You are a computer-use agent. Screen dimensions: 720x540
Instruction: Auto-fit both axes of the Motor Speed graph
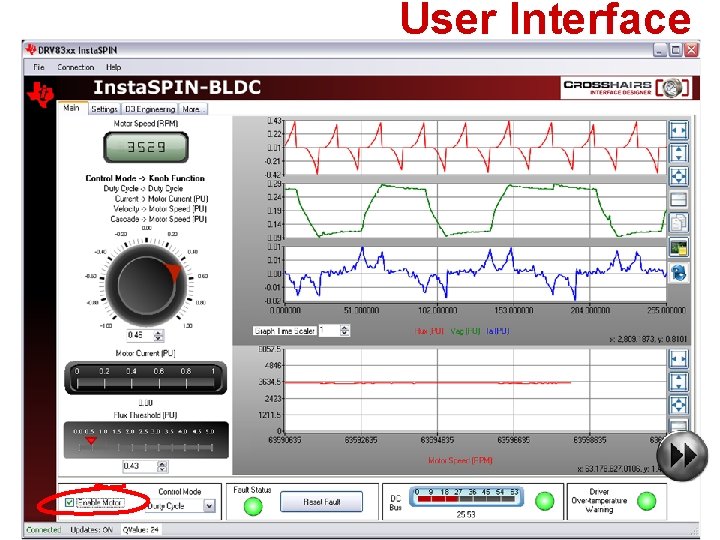coord(679,405)
